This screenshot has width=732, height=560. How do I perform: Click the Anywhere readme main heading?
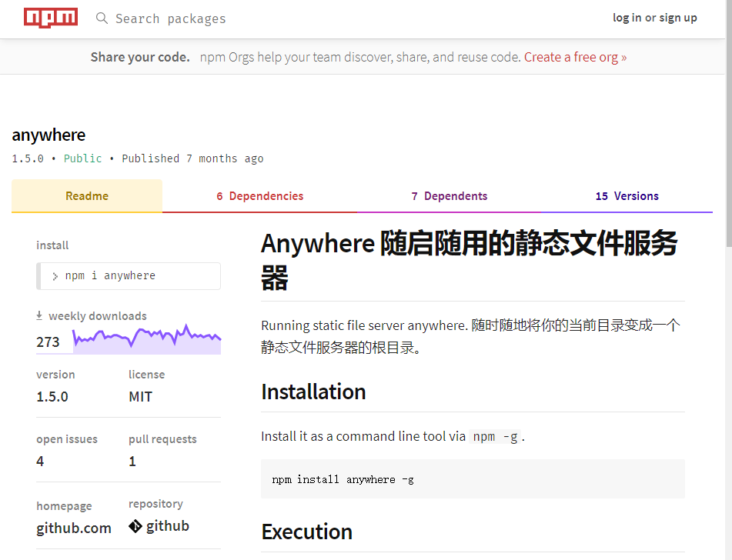[x=469, y=261]
